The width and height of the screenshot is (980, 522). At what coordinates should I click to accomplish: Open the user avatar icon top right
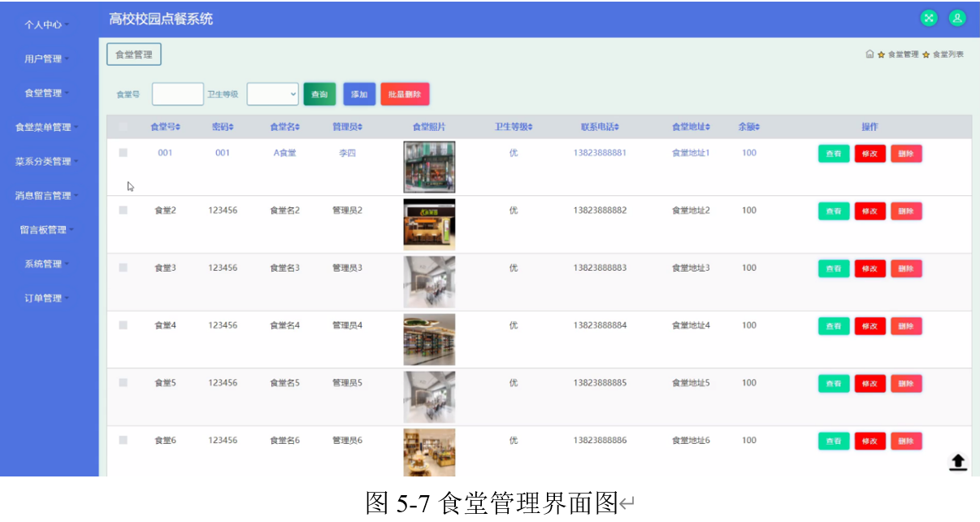coord(957,17)
